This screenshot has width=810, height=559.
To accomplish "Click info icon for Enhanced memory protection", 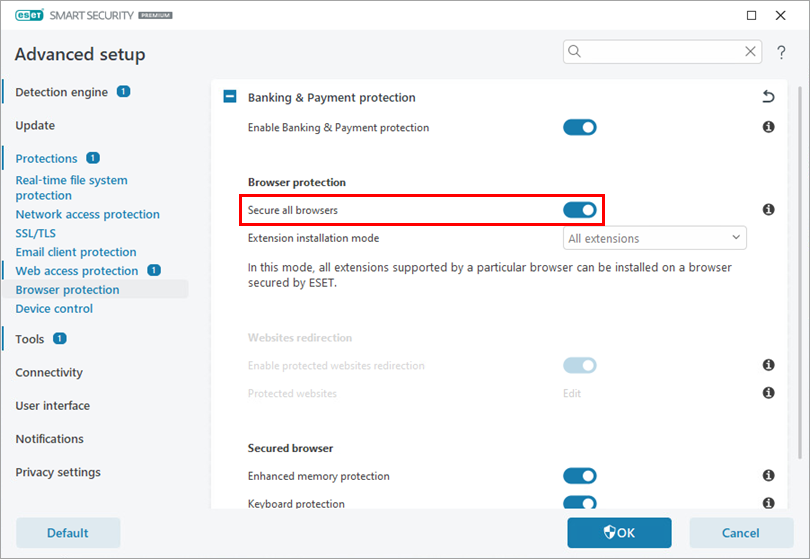I will pos(768,476).
